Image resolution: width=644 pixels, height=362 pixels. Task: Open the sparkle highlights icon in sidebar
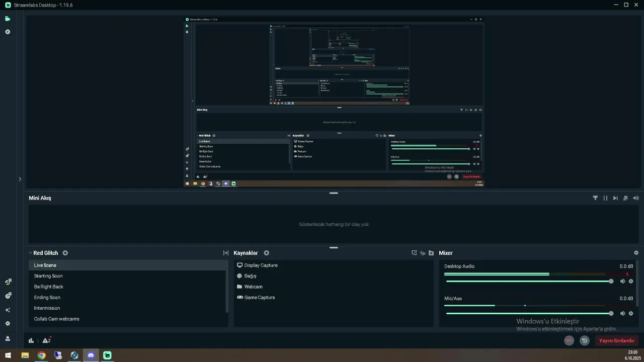8,310
